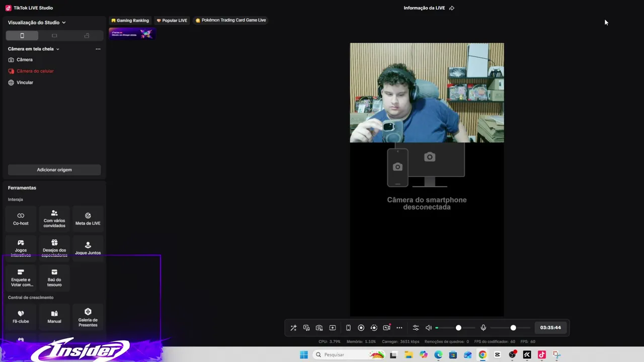Click the Carregar 3651 kbps status text
Image resolution: width=644 pixels, height=362 pixels.
[x=401, y=342]
